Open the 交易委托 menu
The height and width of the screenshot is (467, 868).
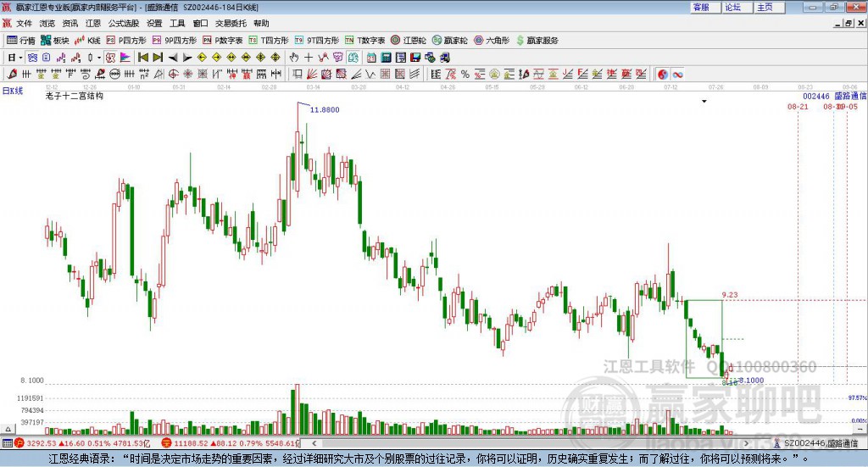pyautogui.click(x=231, y=23)
